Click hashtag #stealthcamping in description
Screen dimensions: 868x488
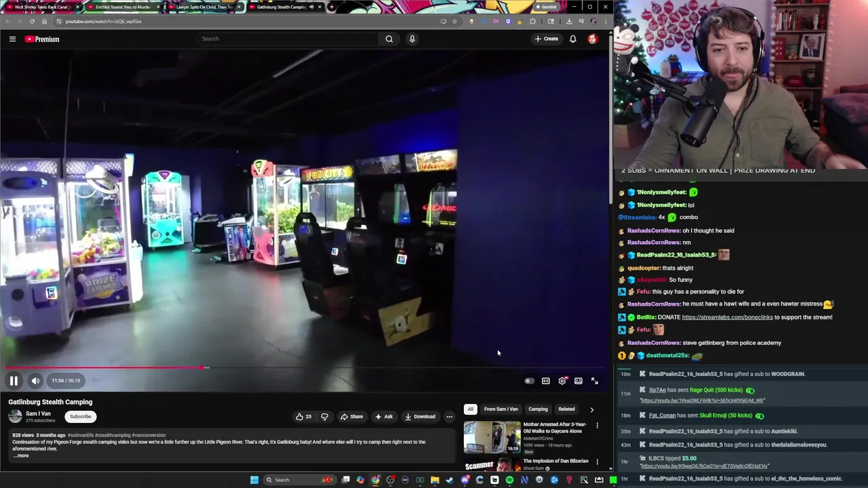[x=113, y=435]
